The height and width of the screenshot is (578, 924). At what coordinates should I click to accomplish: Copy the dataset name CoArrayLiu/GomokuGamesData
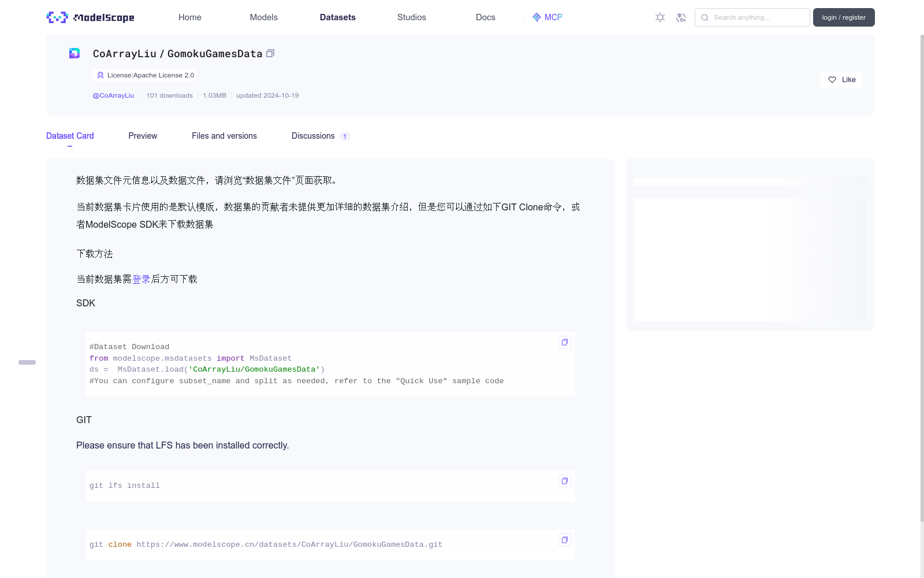click(270, 53)
